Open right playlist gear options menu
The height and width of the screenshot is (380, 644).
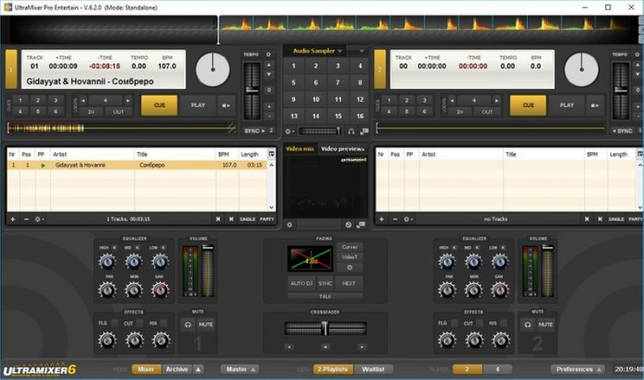pyautogui.click(x=408, y=219)
